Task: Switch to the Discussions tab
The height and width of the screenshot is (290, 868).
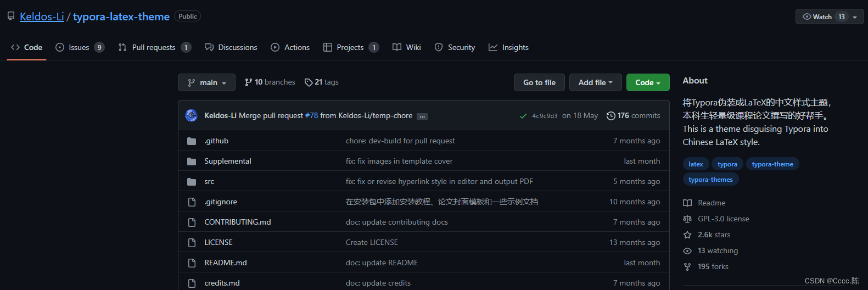Action: coord(231,47)
